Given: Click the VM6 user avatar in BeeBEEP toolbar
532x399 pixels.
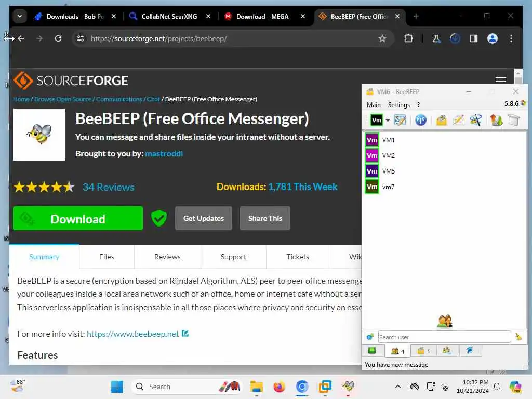Looking at the screenshot, I should [376, 120].
